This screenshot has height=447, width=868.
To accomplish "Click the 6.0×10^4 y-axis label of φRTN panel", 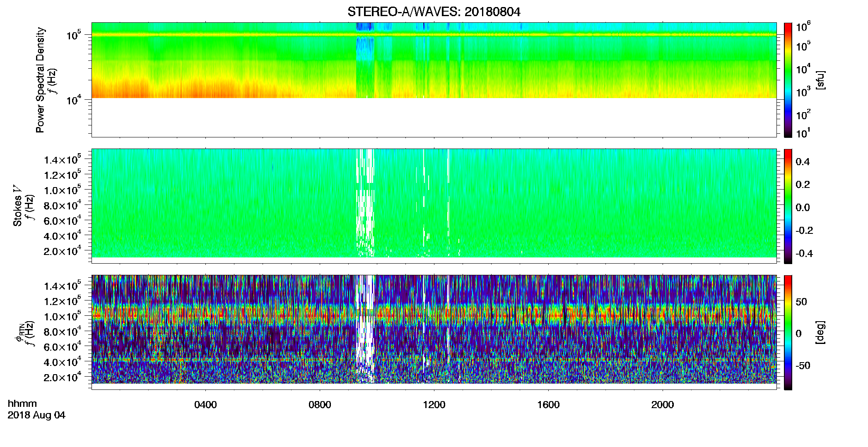I will point(63,346).
